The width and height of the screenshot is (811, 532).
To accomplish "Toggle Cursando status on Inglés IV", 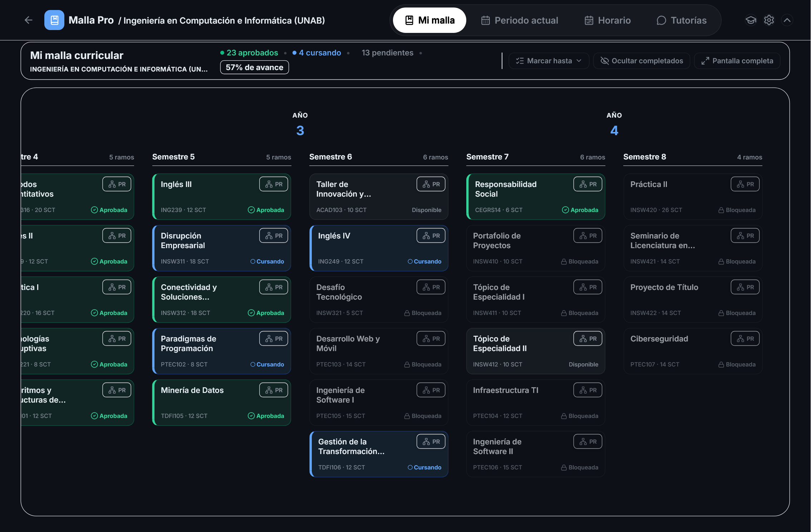I will 424,261.
